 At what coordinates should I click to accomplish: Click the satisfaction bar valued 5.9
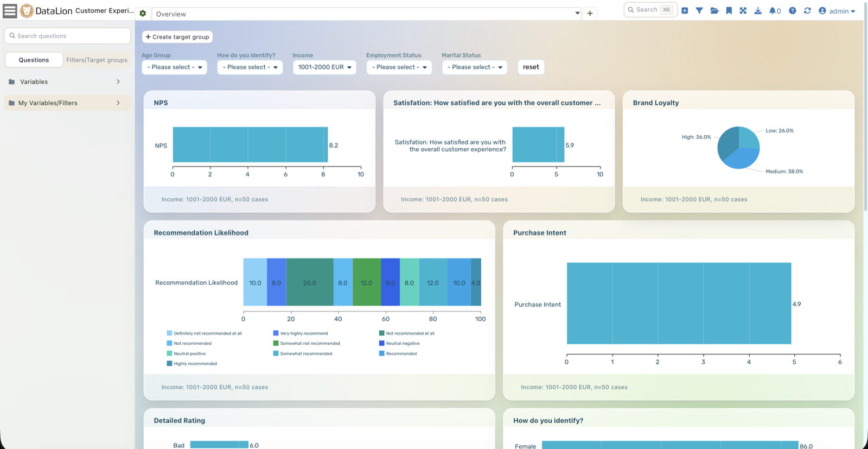pyautogui.click(x=538, y=145)
